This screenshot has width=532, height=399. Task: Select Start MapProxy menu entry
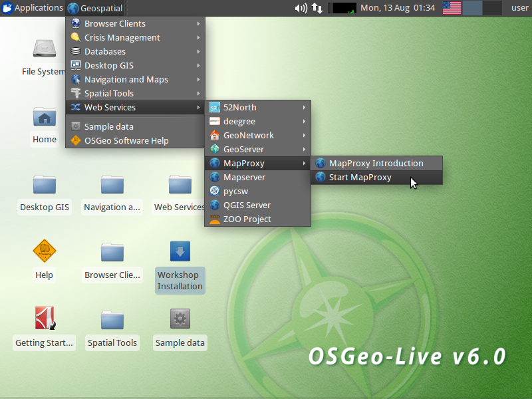(x=376, y=178)
